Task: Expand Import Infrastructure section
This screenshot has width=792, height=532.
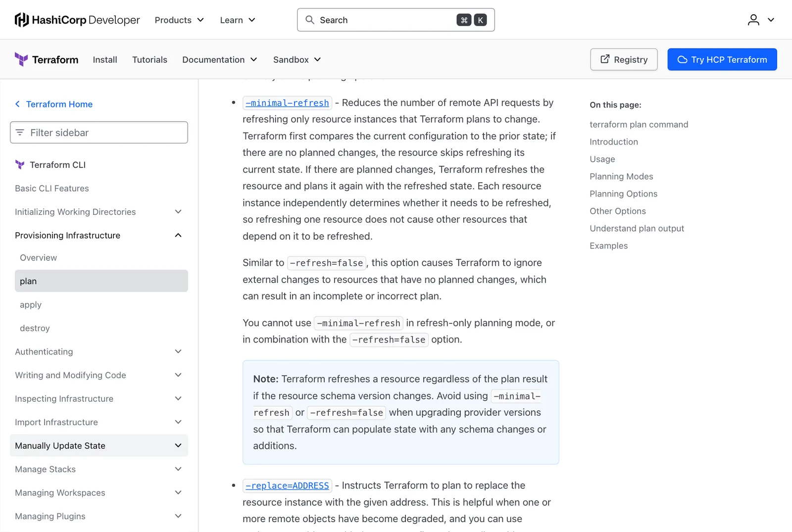Action: click(99, 422)
